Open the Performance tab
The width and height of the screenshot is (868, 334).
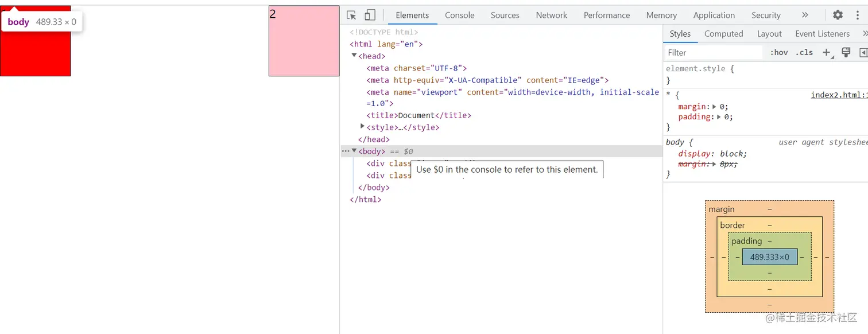click(x=607, y=15)
